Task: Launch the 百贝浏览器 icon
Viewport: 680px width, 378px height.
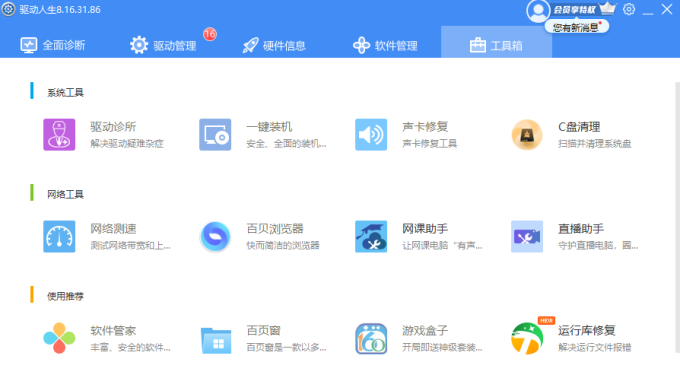Action: [x=215, y=237]
